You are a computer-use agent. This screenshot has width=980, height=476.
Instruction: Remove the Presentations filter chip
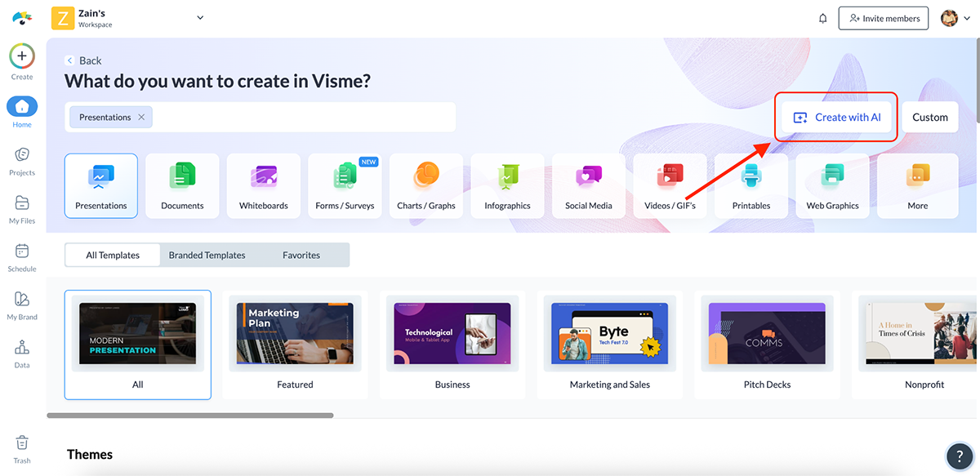141,117
